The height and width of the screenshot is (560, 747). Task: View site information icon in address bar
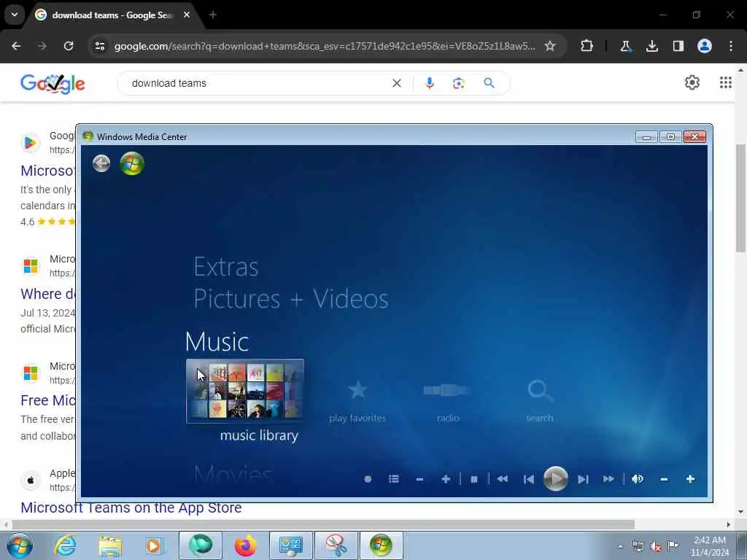click(99, 46)
